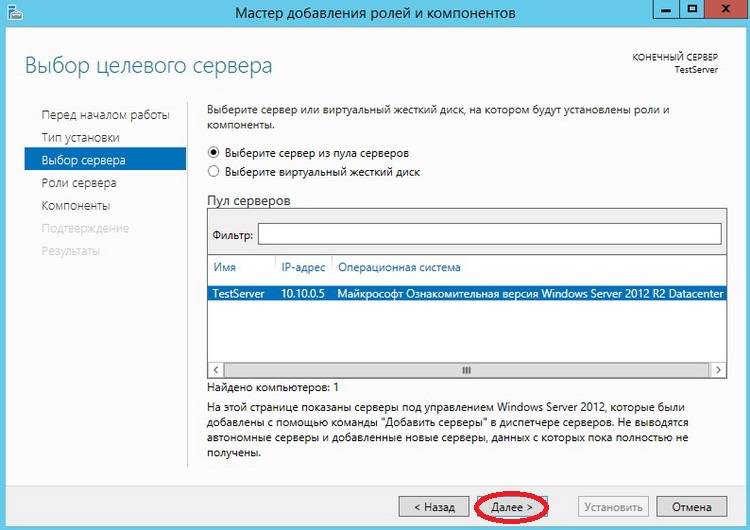Click the 'TestServer' label under Конечный сервер
The height and width of the screenshot is (530, 750).
pos(696,69)
